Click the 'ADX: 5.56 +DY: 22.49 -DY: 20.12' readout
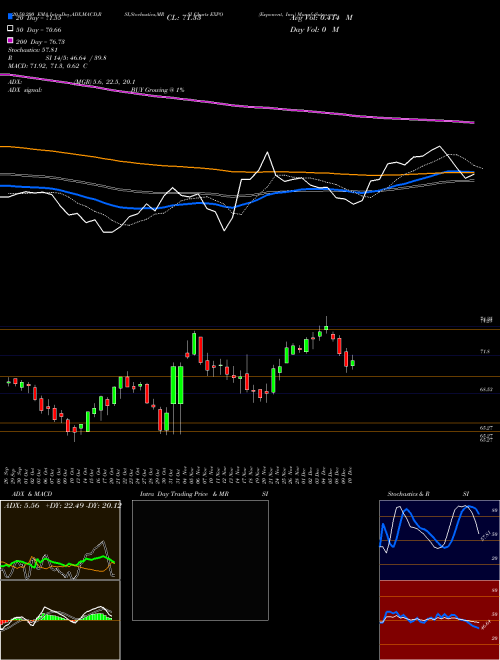Viewport: 500px width, 660px height. 63,505
